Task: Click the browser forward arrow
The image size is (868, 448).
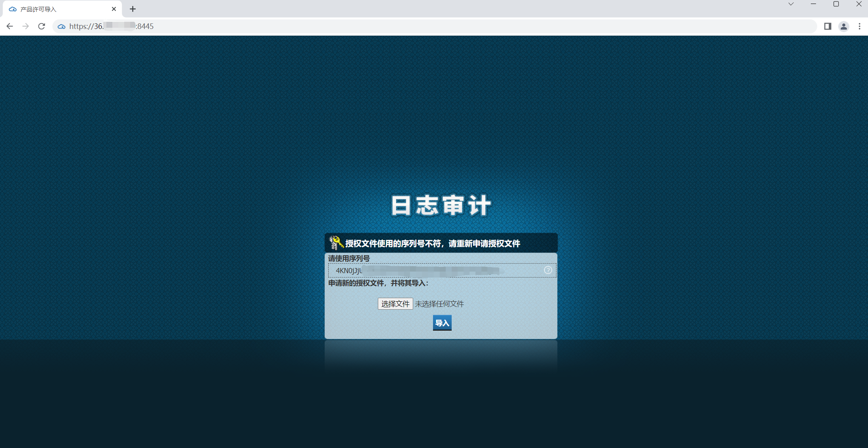Action: click(25, 26)
